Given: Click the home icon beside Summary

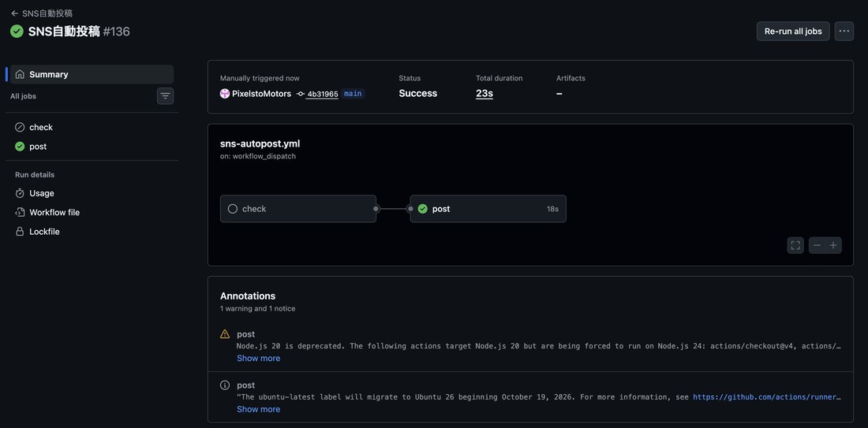Looking at the screenshot, I should pos(20,74).
